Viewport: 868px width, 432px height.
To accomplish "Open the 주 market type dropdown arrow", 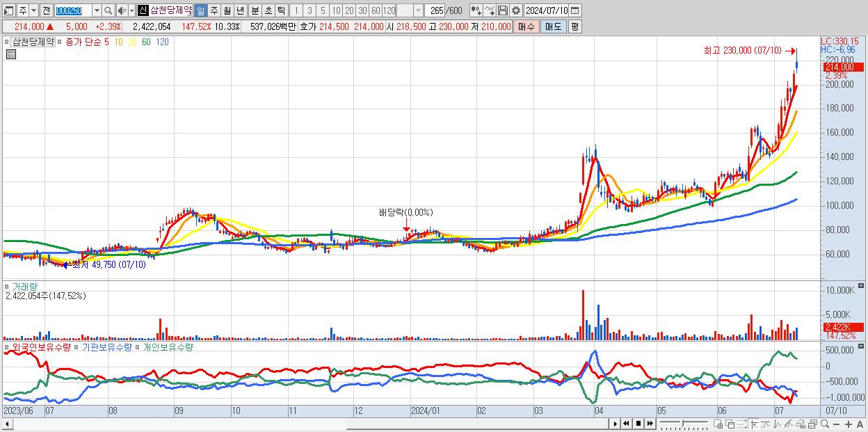I will click(33, 10).
